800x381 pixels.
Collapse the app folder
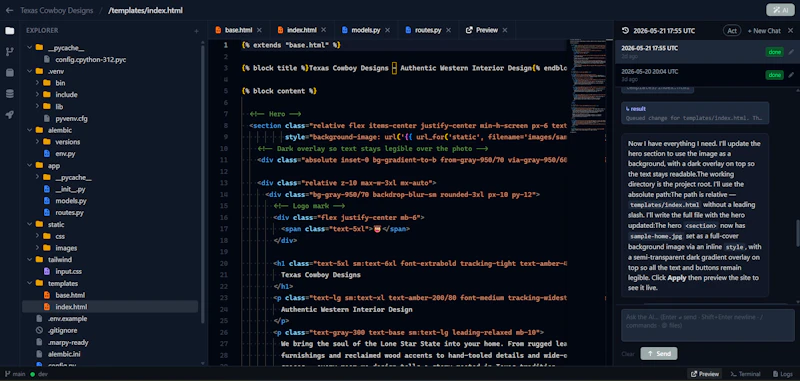[x=30, y=166]
